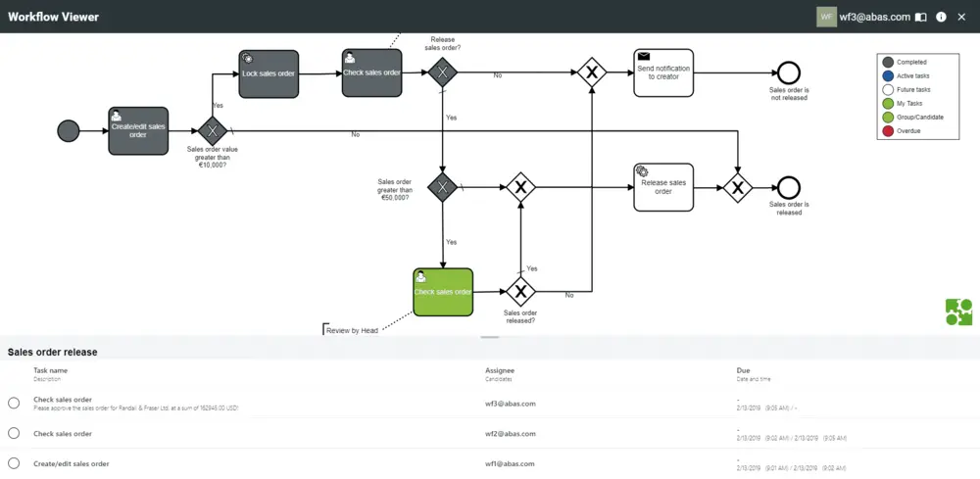980x479 pixels.
Task: Click the Task name column header
Action: pyautogui.click(x=51, y=370)
